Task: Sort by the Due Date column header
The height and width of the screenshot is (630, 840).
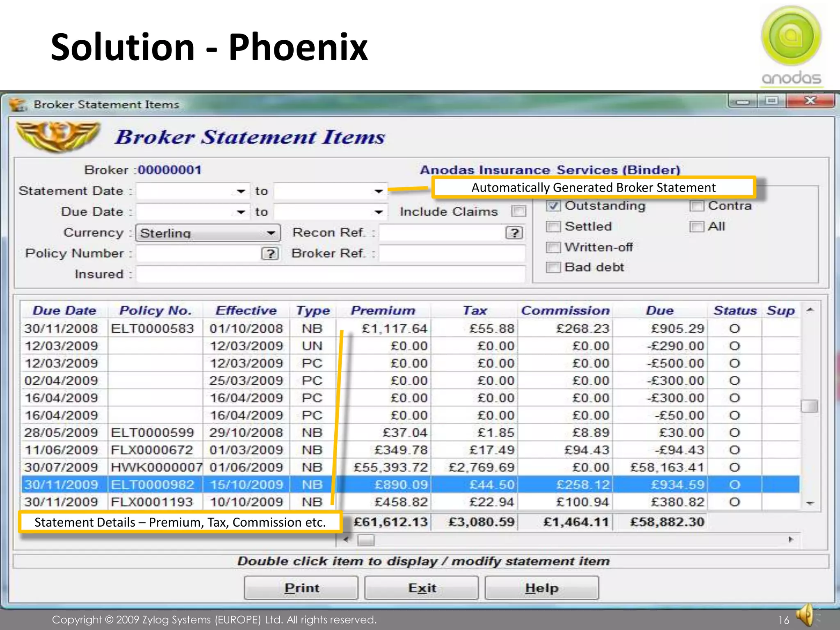Action: coord(64,310)
